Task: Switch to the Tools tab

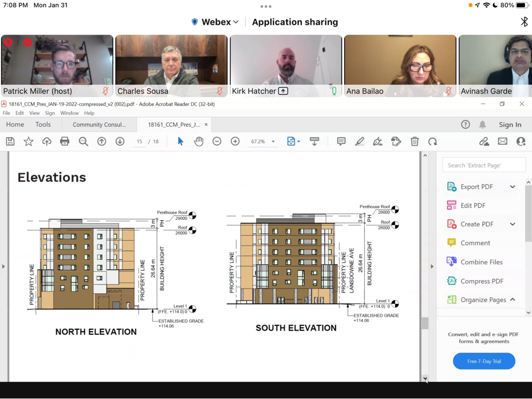Action: [x=43, y=124]
